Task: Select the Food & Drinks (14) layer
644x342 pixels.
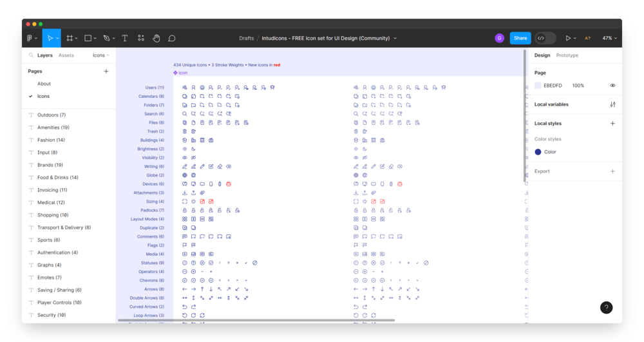Action: point(57,177)
